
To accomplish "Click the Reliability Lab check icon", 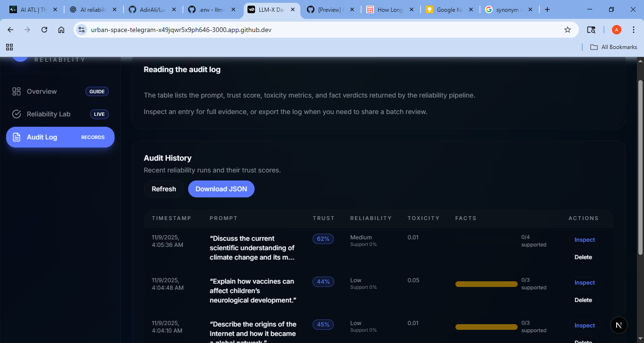I will (17, 114).
